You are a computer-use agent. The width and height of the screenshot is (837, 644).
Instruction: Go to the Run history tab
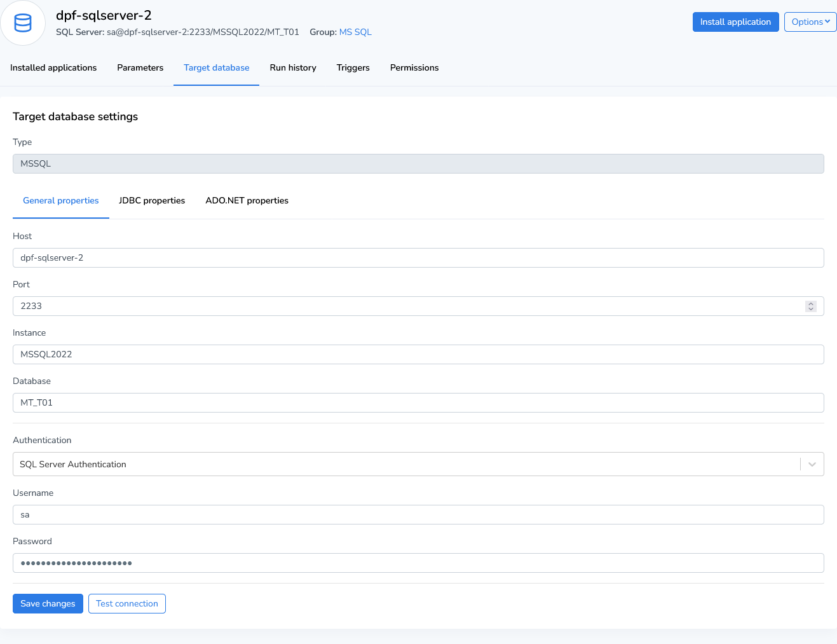[x=293, y=67]
